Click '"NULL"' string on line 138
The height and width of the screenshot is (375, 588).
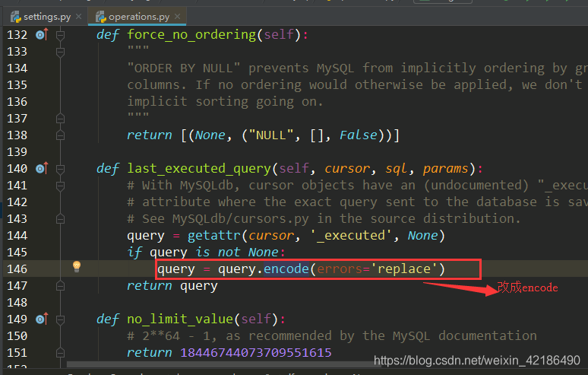(x=270, y=135)
